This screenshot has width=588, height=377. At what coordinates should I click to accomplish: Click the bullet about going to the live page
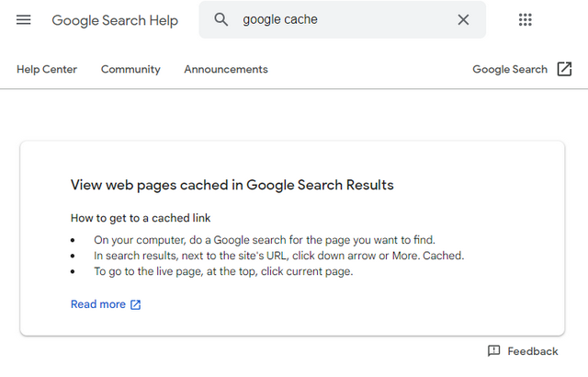click(223, 271)
